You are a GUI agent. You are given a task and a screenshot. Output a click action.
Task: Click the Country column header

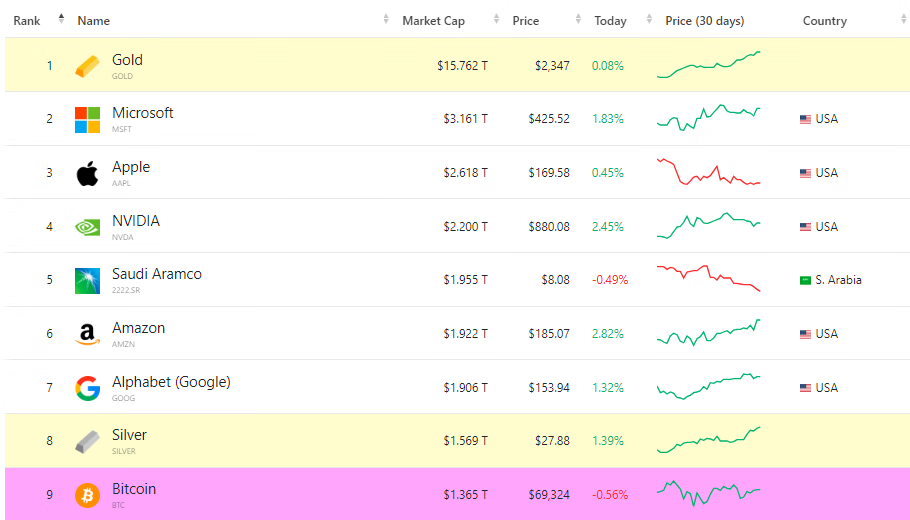coord(825,21)
